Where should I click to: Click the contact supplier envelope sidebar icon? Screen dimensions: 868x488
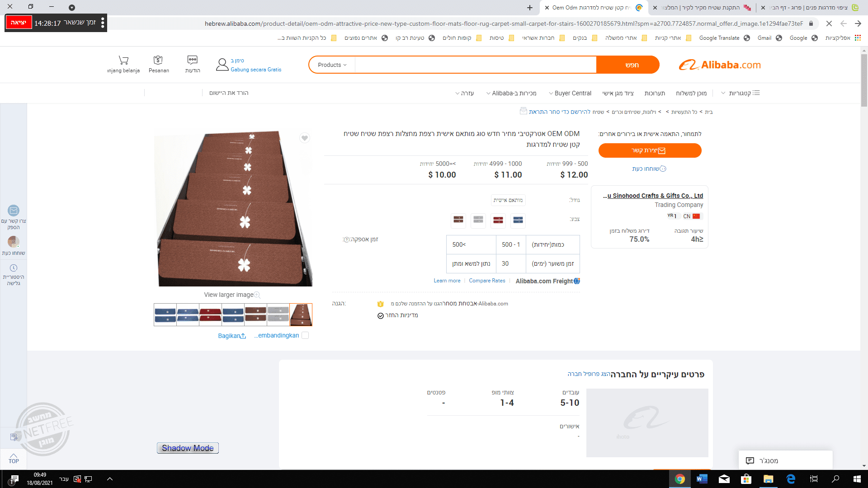click(14, 211)
